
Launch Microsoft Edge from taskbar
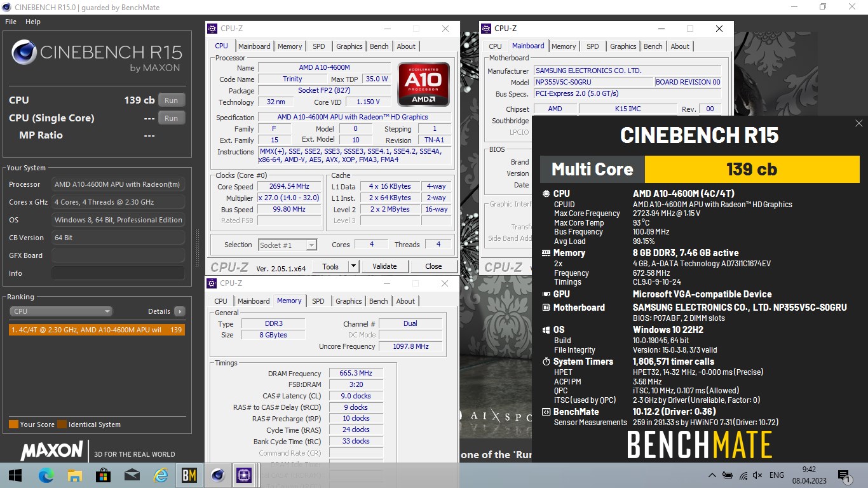46,475
